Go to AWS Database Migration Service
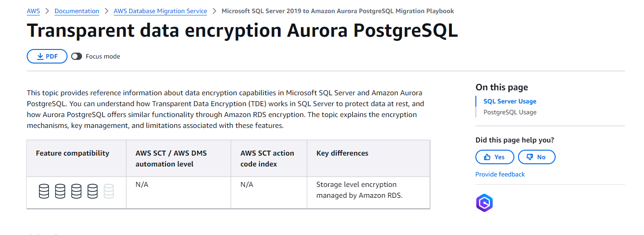644x235 pixels. click(160, 11)
